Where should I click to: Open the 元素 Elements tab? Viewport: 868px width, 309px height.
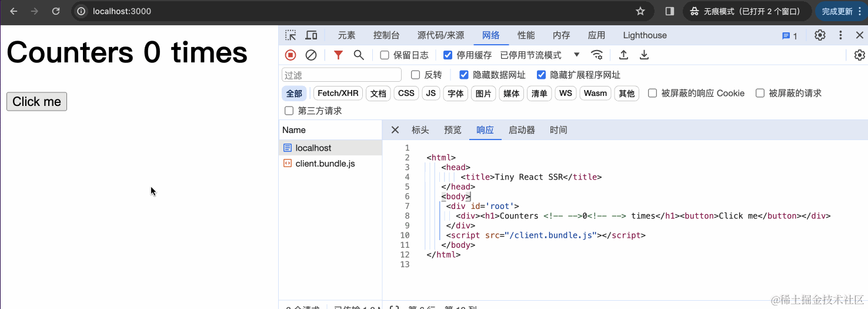coord(346,35)
